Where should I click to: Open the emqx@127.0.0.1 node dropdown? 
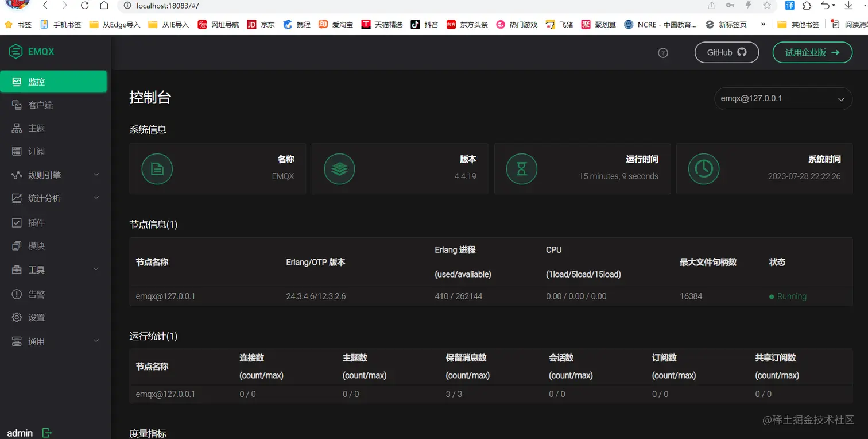pyautogui.click(x=783, y=99)
